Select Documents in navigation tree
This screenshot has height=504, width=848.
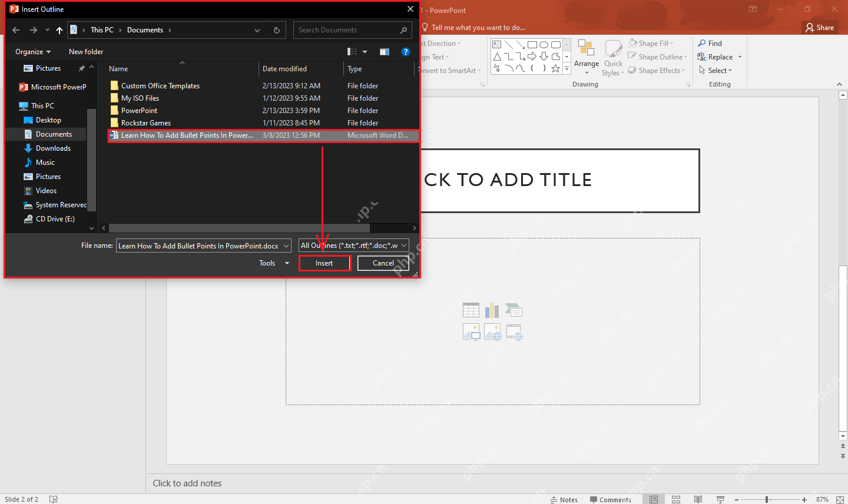[x=54, y=134]
